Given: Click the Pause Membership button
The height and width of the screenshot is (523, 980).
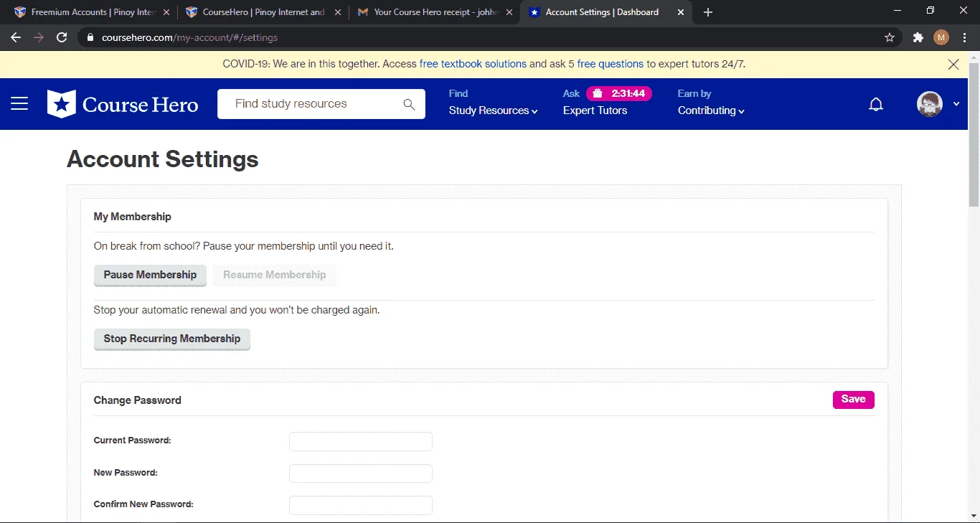Looking at the screenshot, I should (150, 275).
